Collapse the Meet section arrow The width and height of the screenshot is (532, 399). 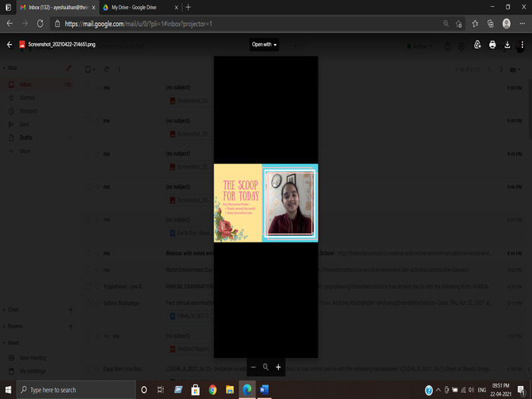[4, 343]
